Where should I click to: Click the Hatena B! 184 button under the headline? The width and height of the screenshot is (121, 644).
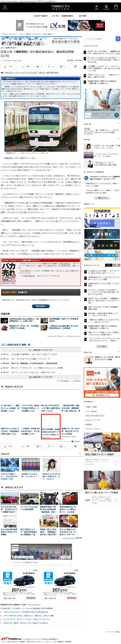64,67
